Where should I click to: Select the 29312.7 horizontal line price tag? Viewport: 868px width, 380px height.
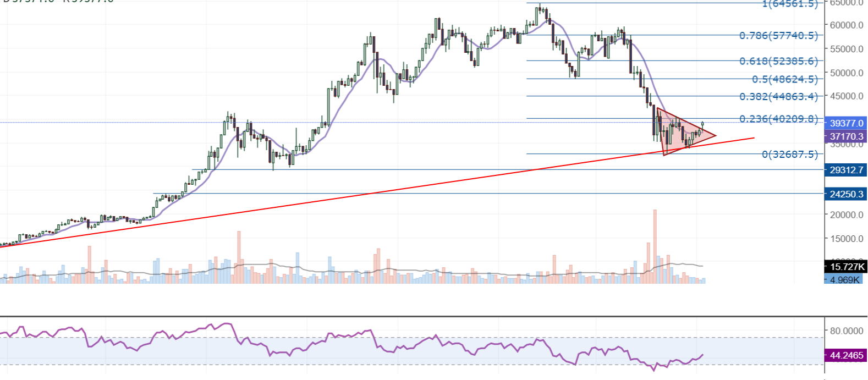(846, 170)
